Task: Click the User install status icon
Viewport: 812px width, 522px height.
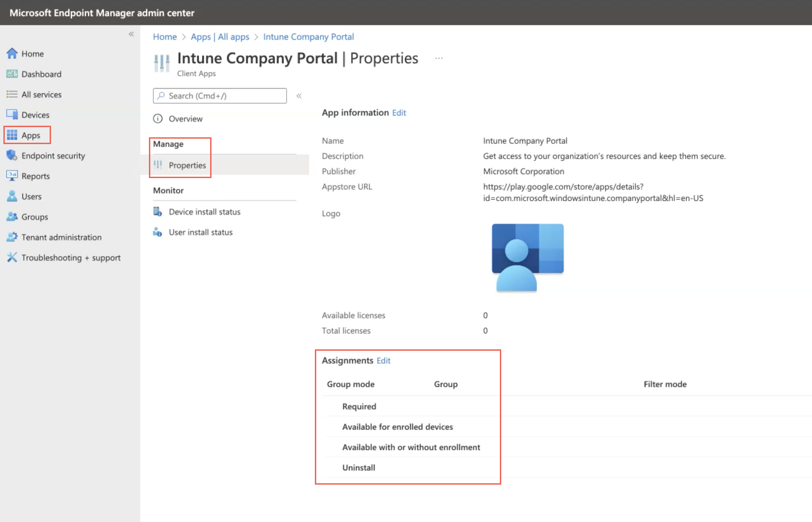Action: click(x=157, y=232)
